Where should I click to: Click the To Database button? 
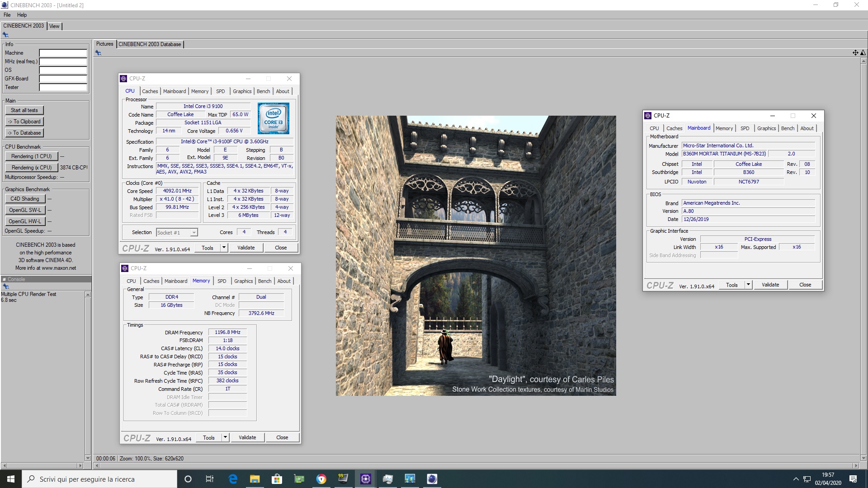pos(24,133)
